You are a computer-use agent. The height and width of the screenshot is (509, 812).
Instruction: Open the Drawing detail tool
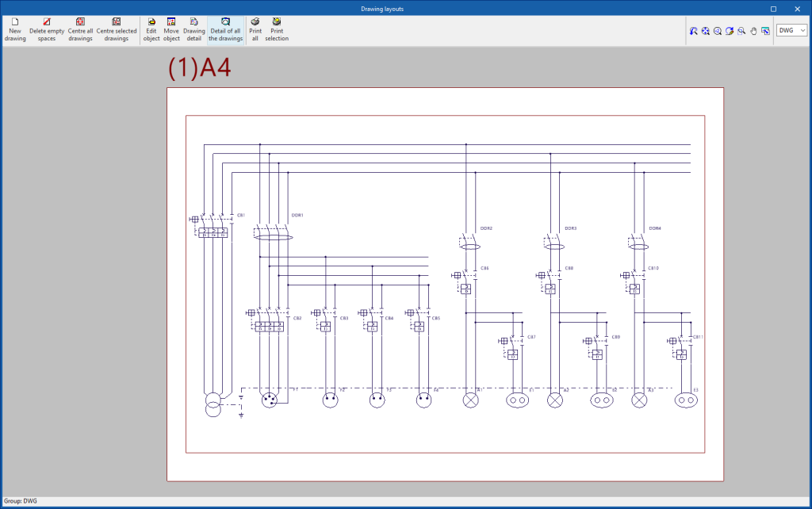click(193, 29)
